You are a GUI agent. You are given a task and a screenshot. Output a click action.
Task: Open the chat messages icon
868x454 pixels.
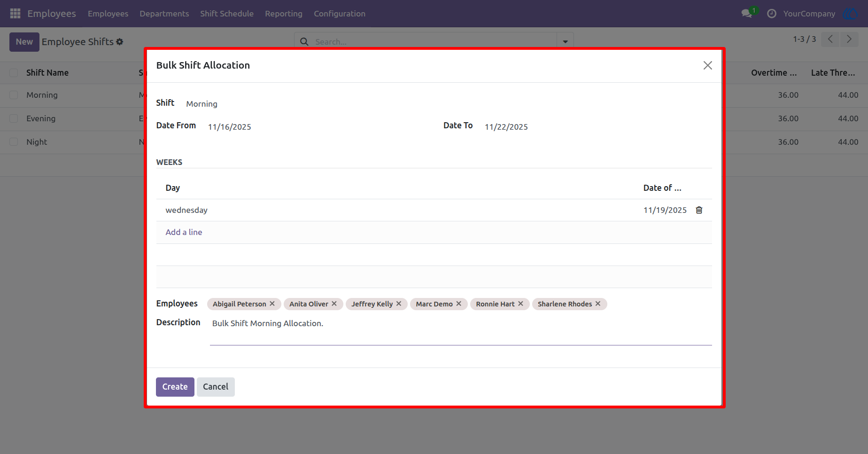coord(747,14)
